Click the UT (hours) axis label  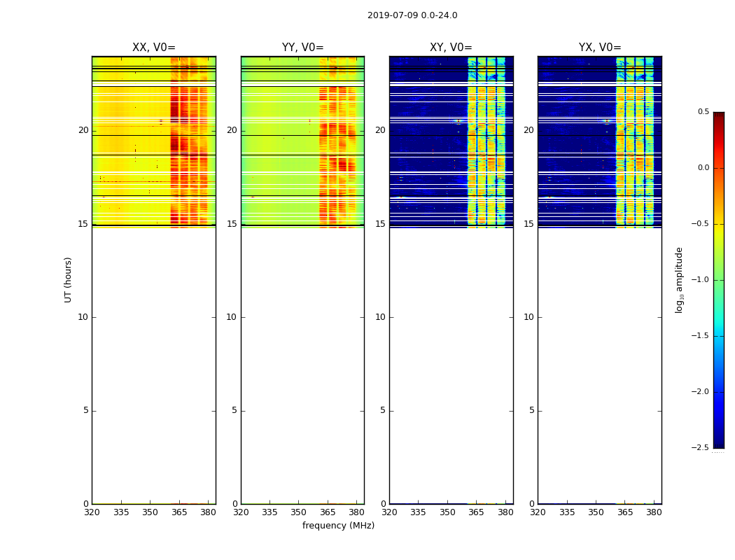68,280
